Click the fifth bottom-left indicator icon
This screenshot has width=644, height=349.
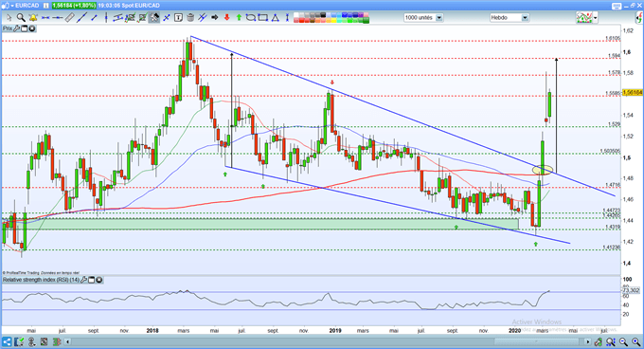(x=56, y=341)
